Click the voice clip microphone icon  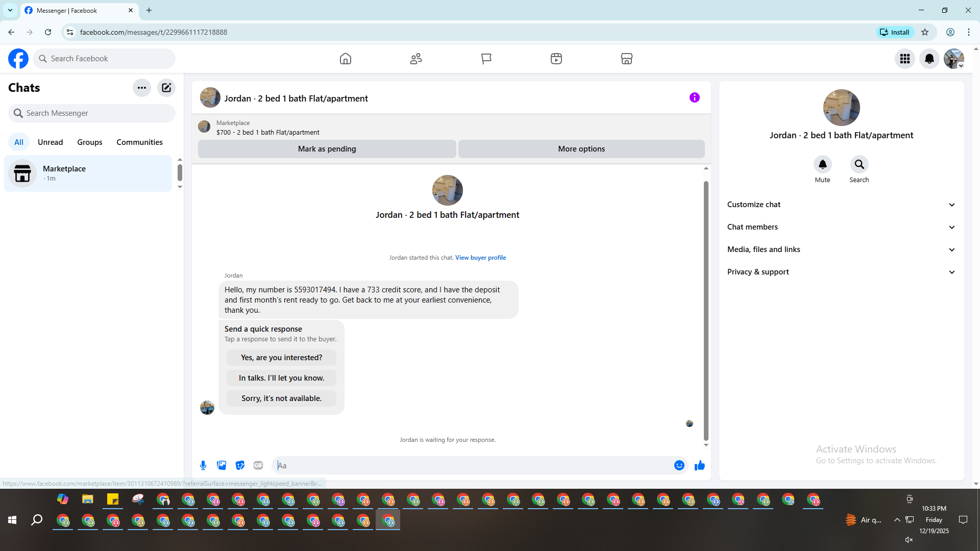point(203,465)
